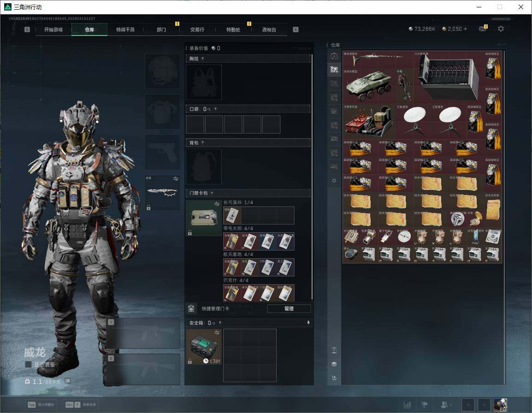The width and height of the screenshot is (532, 413).
Task: Open the 交易行 tab
Action: [x=197, y=29]
